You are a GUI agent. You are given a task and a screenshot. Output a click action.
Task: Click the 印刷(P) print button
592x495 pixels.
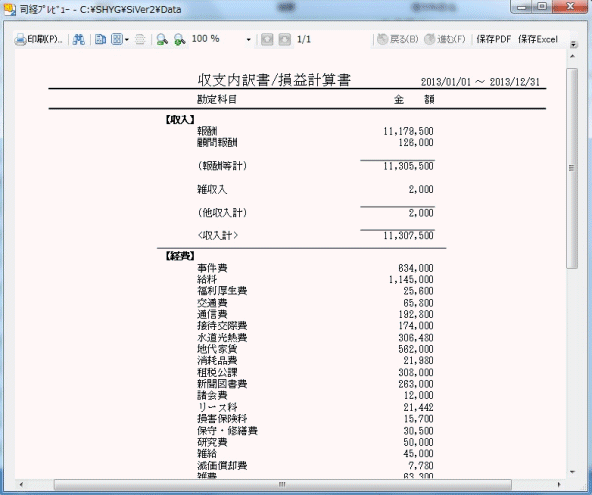click(x=39, y=39)
